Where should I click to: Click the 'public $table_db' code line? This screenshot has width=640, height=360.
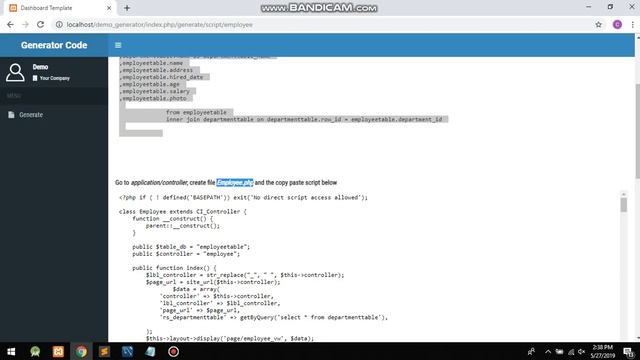click(x=191, y=247)
